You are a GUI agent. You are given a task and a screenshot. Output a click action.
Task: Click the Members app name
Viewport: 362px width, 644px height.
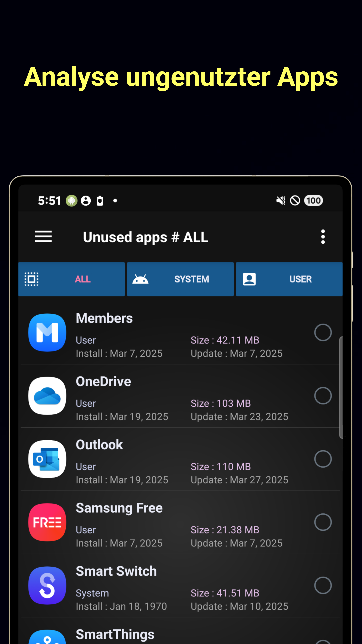pos(104,318)
